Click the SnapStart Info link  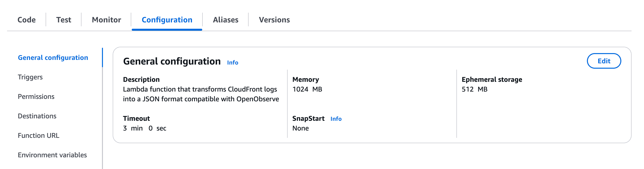click(x=336, y=119)
